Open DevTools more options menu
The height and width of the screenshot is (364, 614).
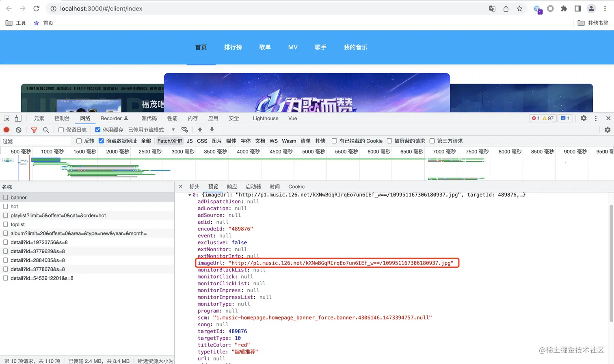point(596,118)
